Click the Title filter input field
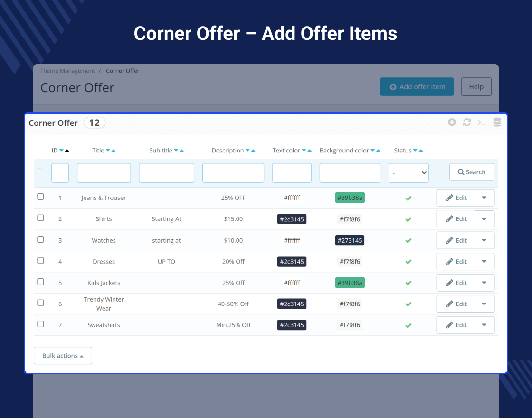The height and width of the screenshot is (418, 532). (x=104, y=173)
